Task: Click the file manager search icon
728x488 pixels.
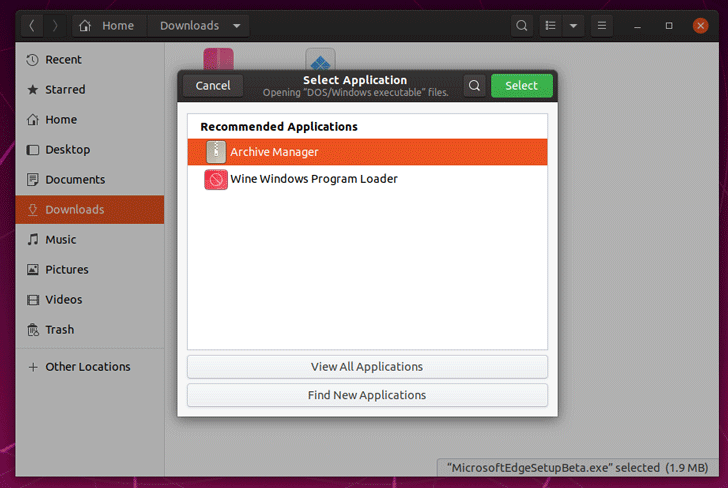Action: 521,26
